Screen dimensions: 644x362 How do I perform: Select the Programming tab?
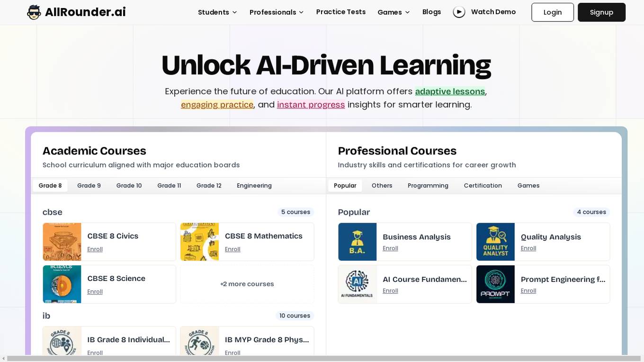428,186
